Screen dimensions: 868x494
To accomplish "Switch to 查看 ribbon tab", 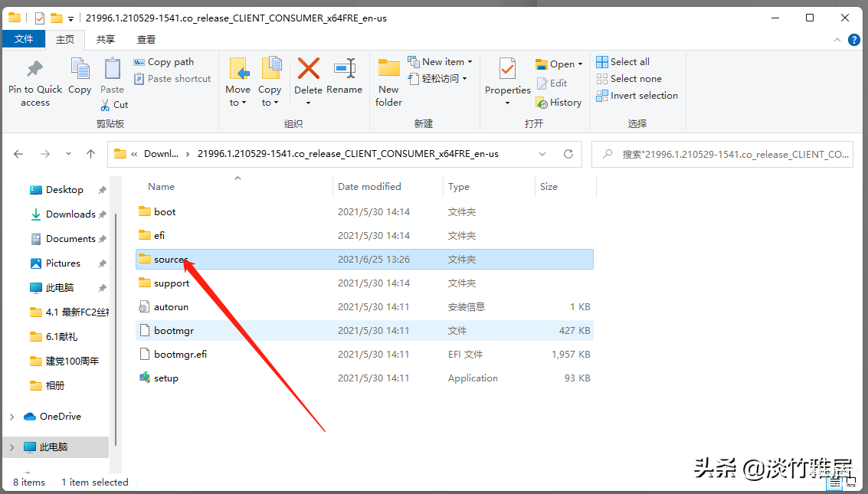I will 146,39.
